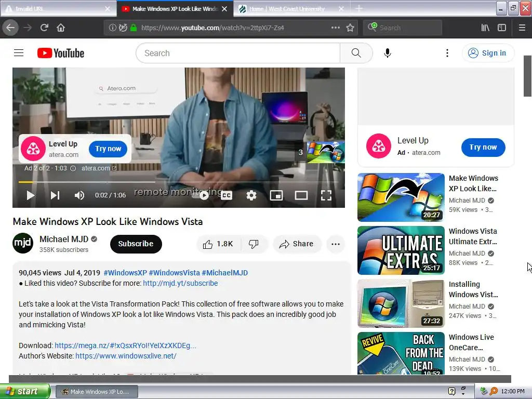Screen dimensions: 532x399
Task: Switch to theater mode icon
Action: click(301, 195)
